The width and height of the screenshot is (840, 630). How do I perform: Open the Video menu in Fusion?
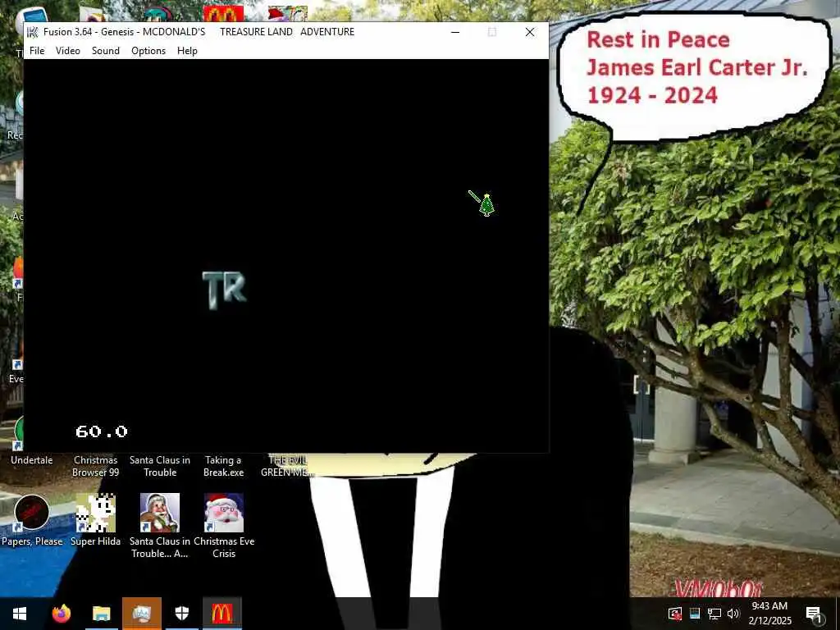(68, 51)
